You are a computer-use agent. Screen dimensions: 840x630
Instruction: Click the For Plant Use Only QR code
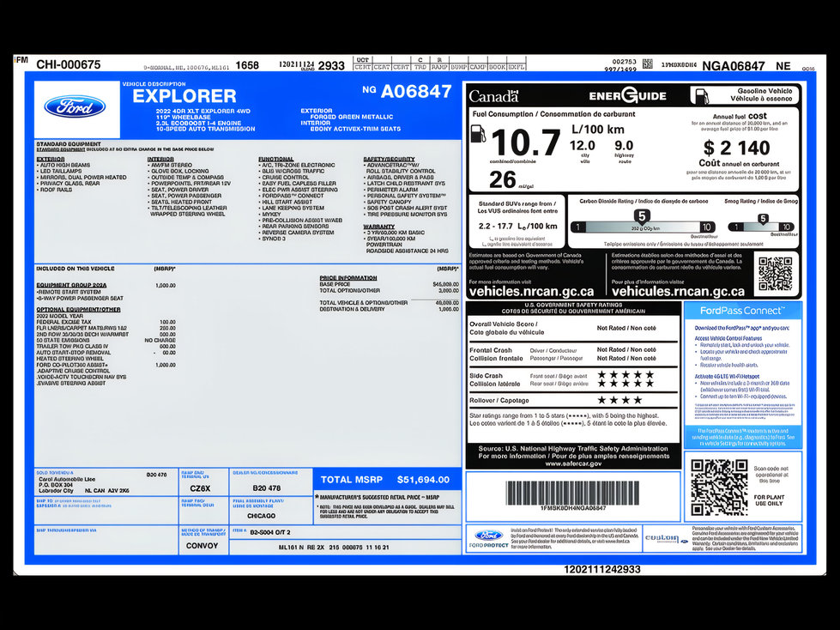pos(718,487)
